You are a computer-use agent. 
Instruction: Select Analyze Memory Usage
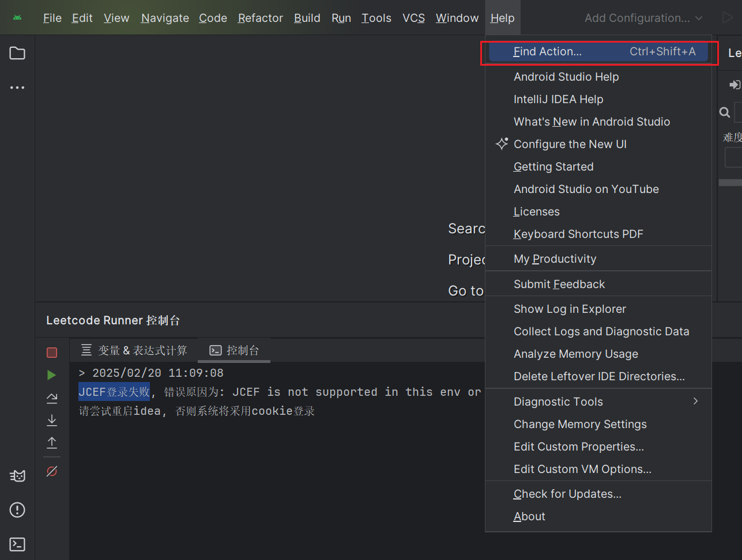[x=598, y=354]
